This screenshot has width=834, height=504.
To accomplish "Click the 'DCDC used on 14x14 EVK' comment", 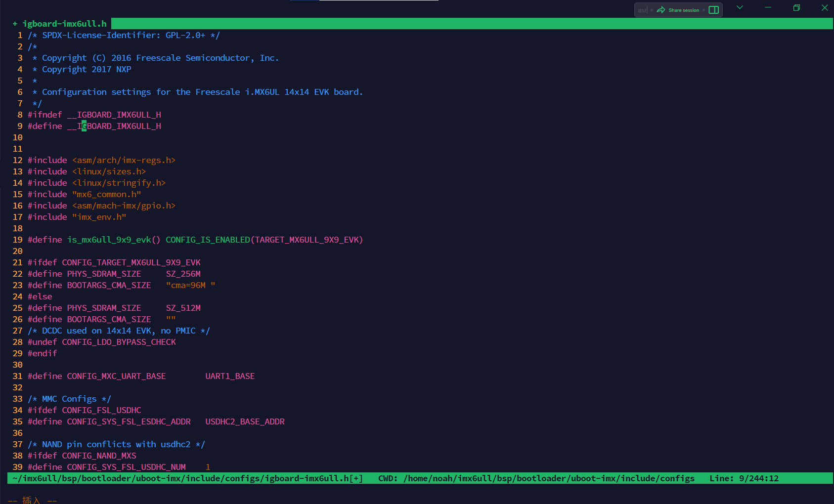I will [x=119, y=331].
